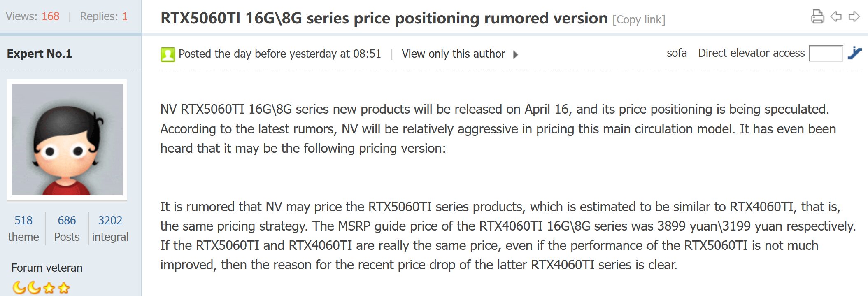The width and height of the screenshot is (868, 296).
Task: Click the thread title text
Action: pyautogui.click(x=384, y=18)
